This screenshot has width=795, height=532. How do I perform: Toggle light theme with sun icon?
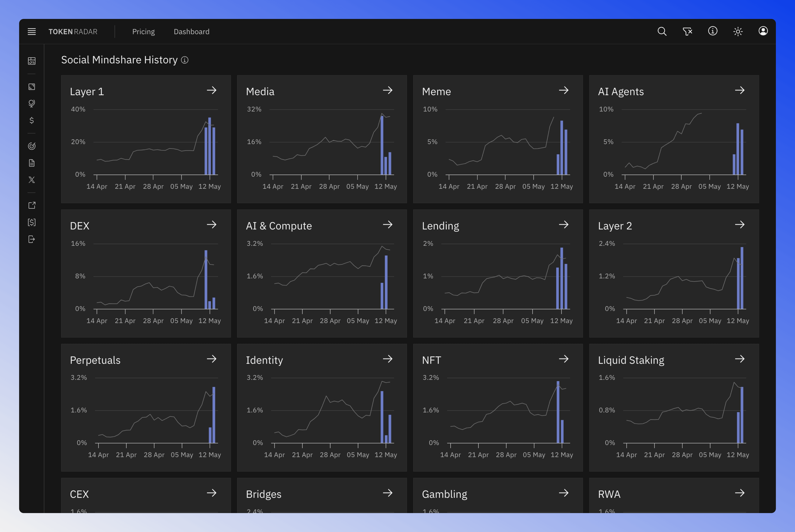point(738,31)
